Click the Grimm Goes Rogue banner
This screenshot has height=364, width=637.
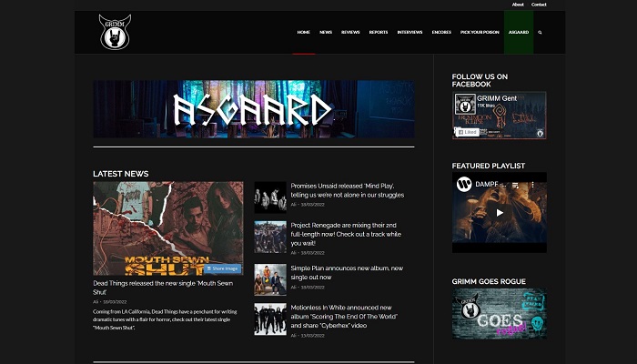[x=499, y=313]
